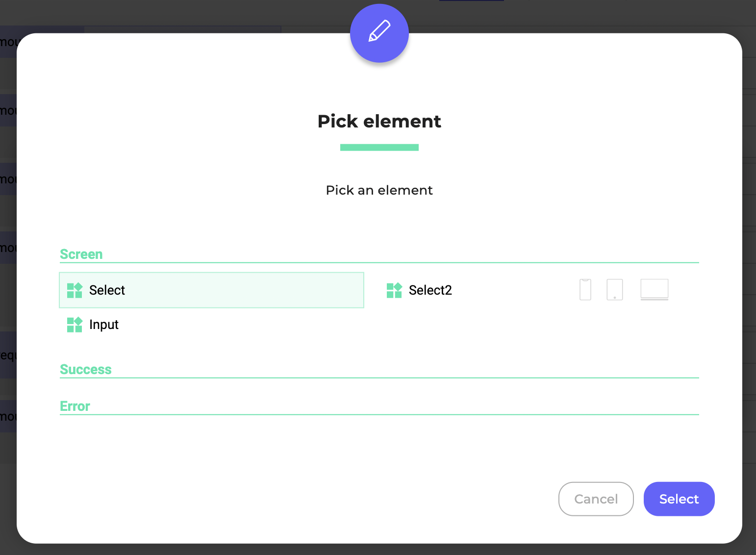Click the component icon beside Input

[x=75, y=325]
